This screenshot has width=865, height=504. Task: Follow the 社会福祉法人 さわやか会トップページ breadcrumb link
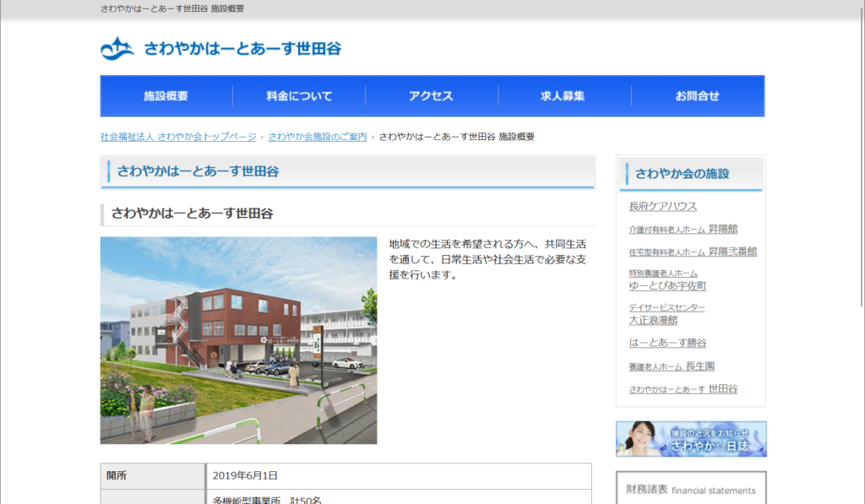(178, 137)
